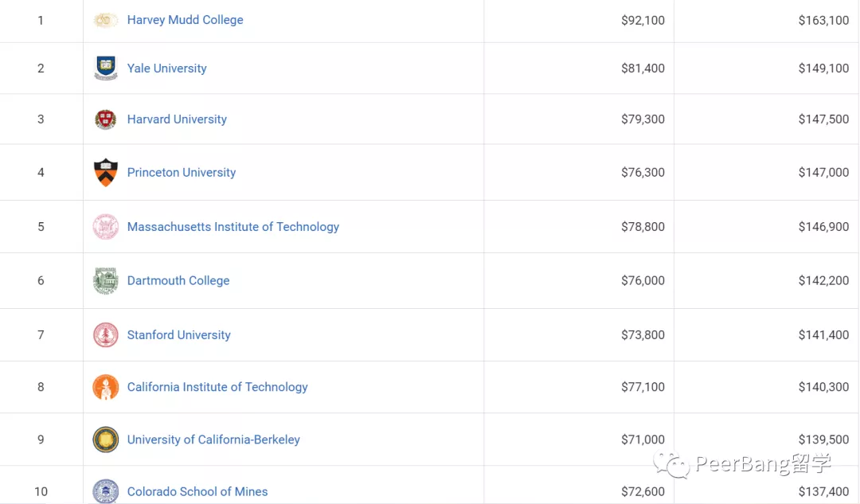Click the Dartmouth College logo icon
The image size is (860, 504).
(x=106, y=280)
